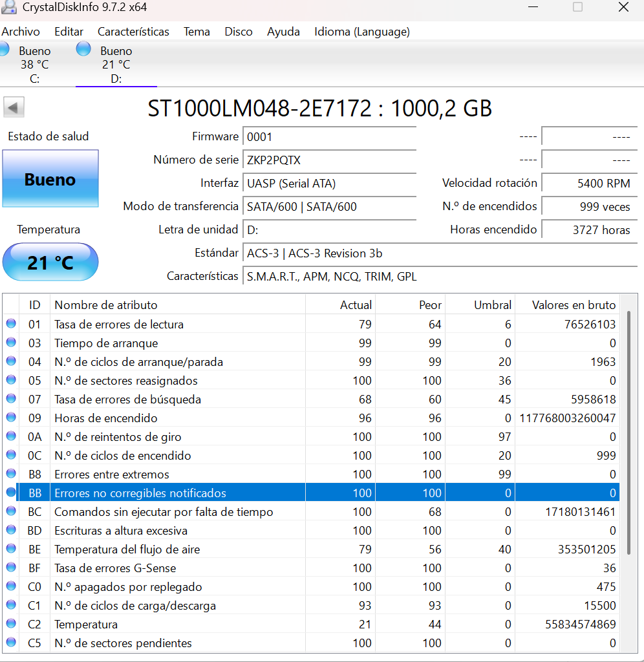
Task: Click raw value 55834574869 in Temperatura row
Action: (x=580, y=624)
